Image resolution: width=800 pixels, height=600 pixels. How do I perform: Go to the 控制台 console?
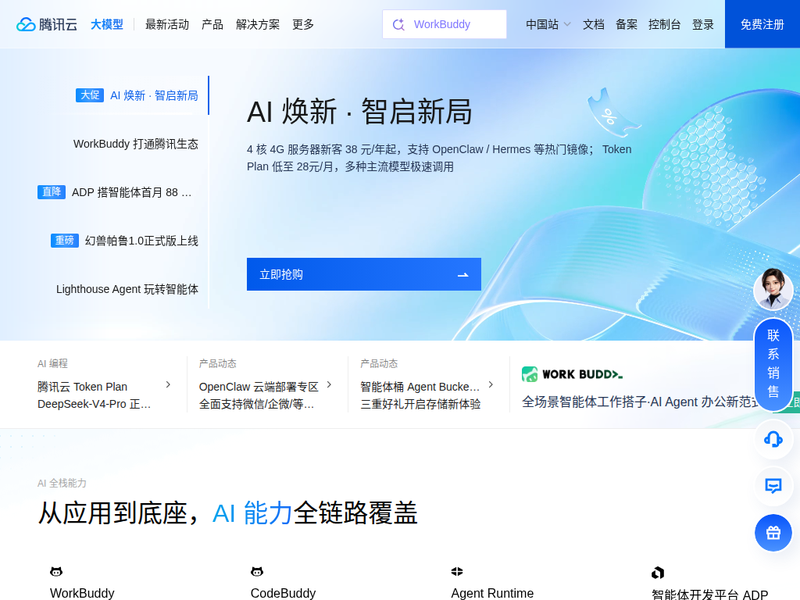click(x=664, y=24)
